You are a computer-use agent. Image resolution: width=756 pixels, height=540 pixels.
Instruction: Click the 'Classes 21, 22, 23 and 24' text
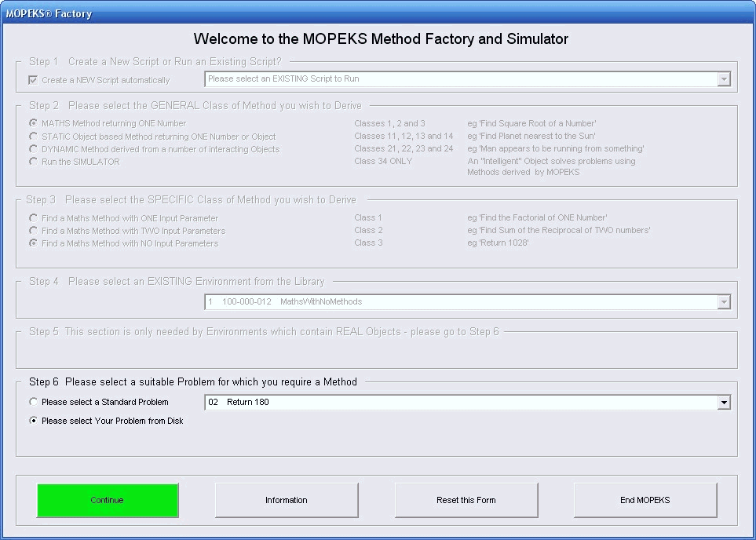pyautogui.click(x=404, y=148)
